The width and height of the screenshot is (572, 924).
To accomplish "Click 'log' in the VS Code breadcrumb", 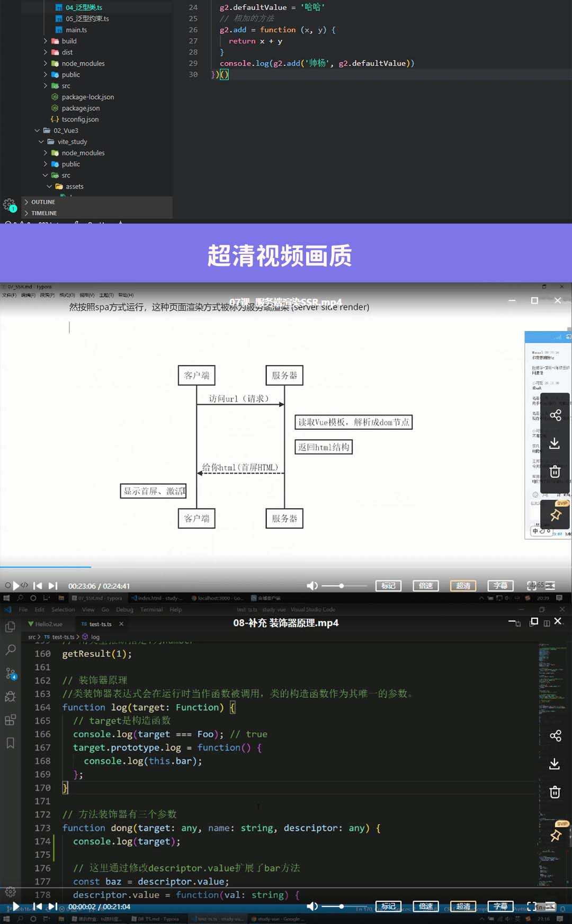I will (x=95, y=637).
